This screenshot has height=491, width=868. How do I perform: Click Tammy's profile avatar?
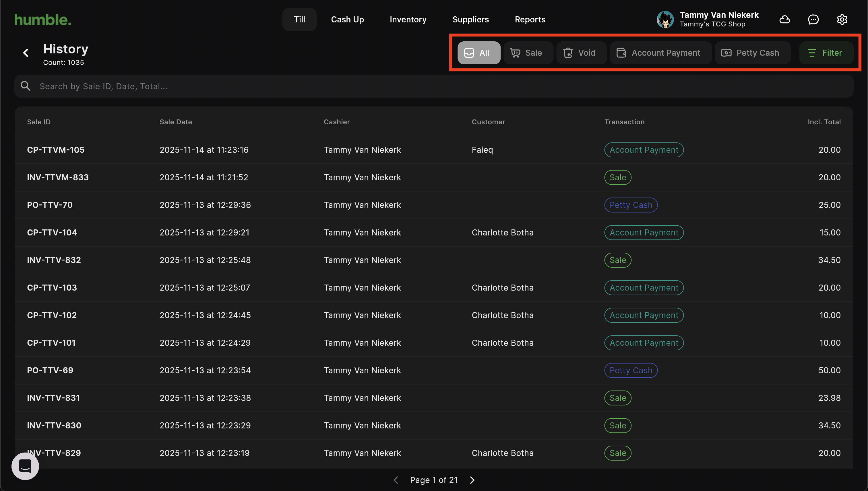click(x=665, y=20)
